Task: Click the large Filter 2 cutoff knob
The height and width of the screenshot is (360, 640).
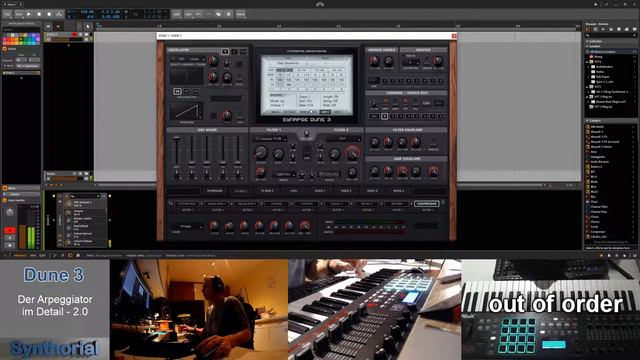Action: (352, 153)
